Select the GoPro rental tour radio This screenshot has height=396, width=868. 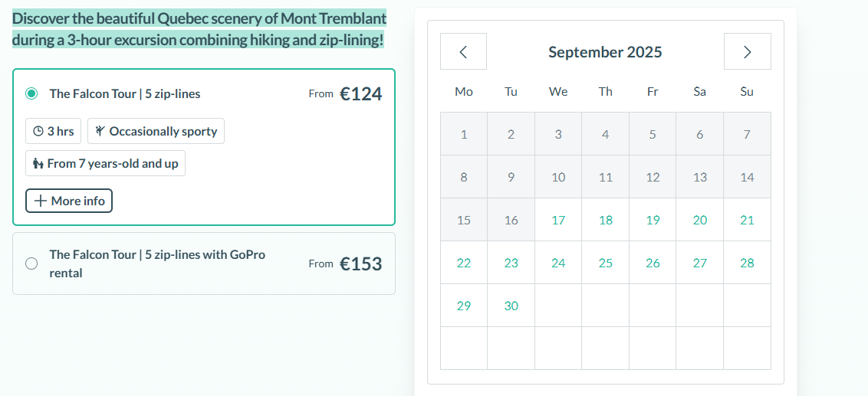click(31, 263)
